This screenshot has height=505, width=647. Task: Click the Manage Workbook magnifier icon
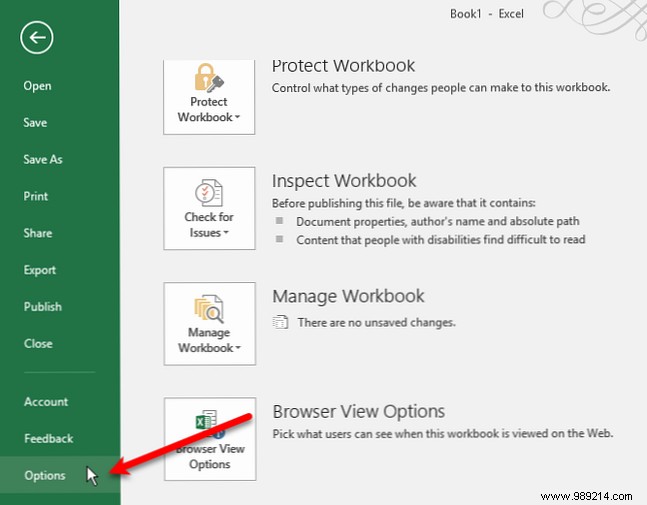coord(209,308)
